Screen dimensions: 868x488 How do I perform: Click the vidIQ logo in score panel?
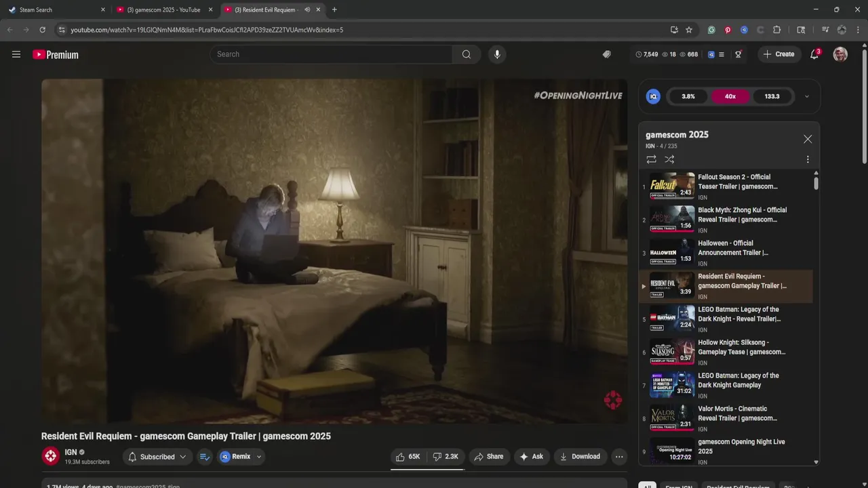pos(653,96)
